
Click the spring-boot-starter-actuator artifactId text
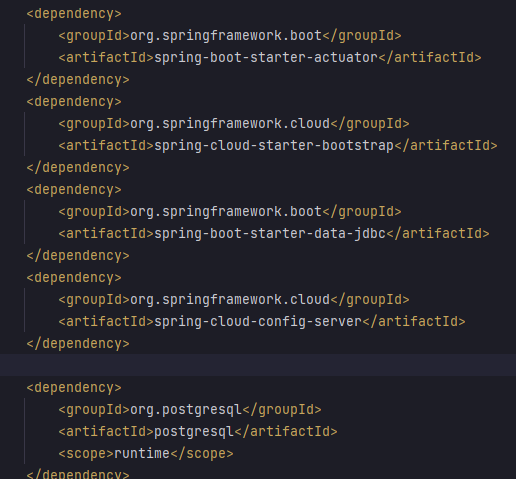266,58
